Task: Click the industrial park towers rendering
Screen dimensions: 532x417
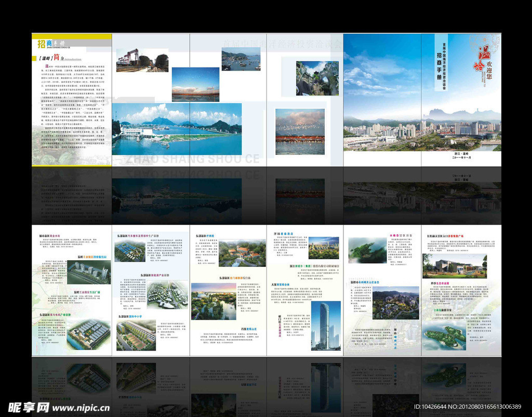Action: click(89, 272)
